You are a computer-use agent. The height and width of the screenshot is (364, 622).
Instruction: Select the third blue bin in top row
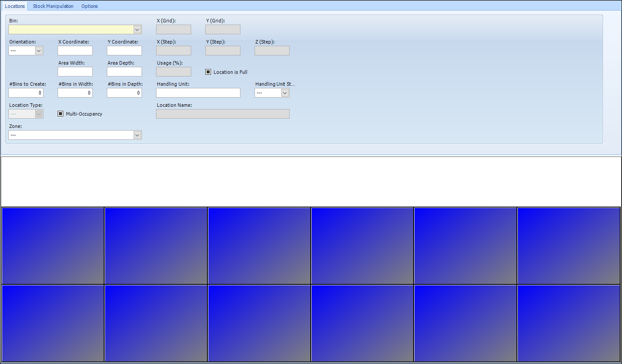[x=259, y=246]
